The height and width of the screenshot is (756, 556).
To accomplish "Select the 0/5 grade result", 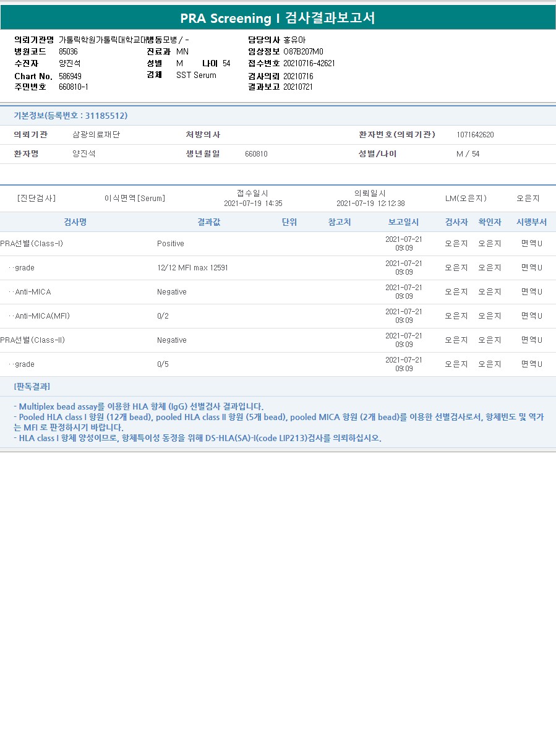I will (x=163, y=364).
